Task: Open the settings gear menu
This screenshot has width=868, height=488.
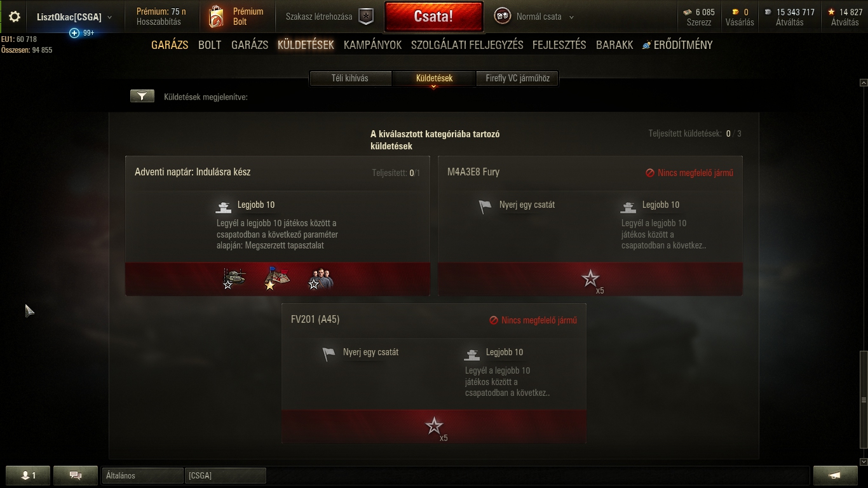Action: click(14, 17)
